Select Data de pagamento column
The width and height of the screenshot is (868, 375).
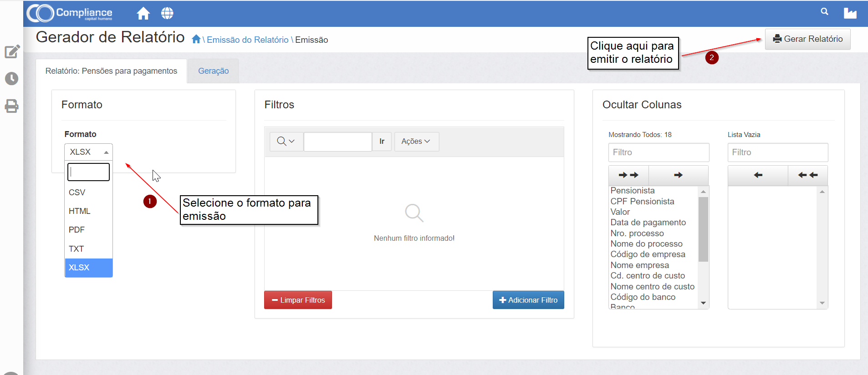[648, 223]
